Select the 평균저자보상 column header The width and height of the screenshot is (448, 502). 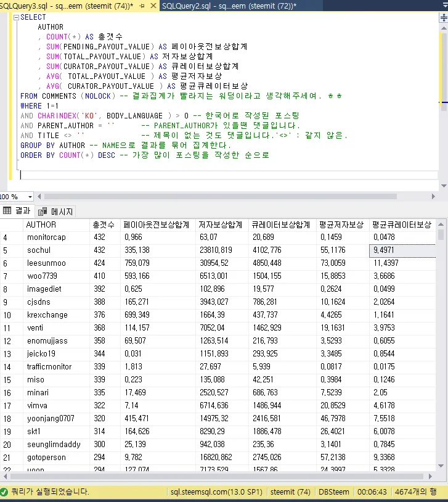pos(343,224)
